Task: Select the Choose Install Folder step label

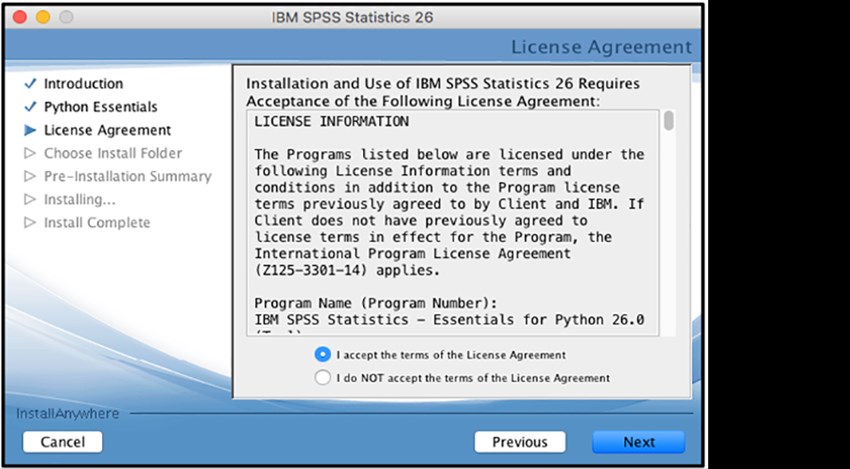Action: [113, 153]
